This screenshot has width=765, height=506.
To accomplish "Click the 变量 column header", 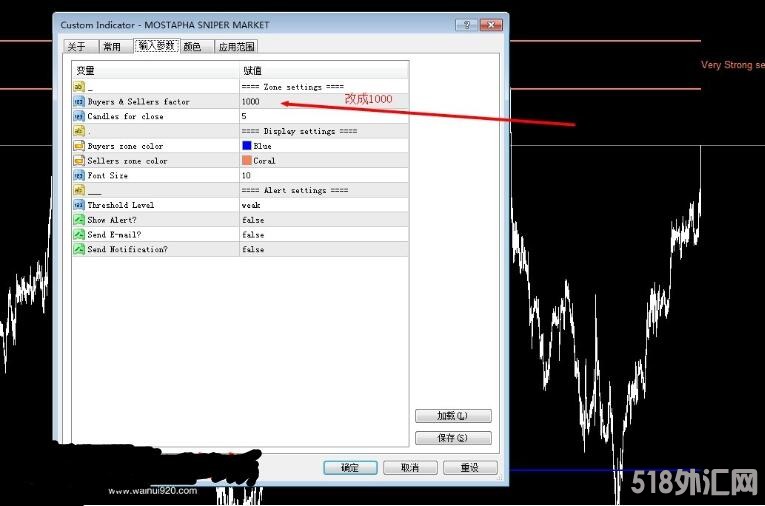I will [x=156, y=70].
